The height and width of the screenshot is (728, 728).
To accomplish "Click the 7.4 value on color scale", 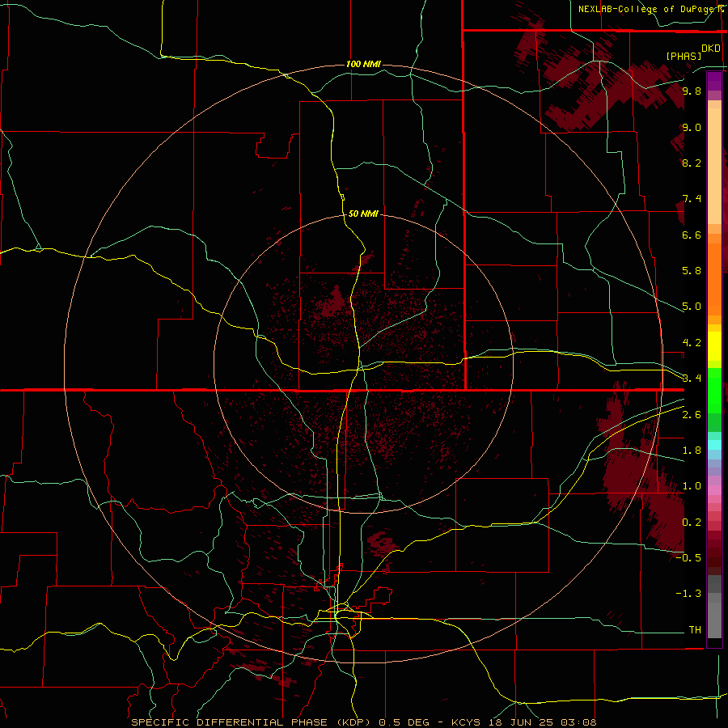I will (692, 199).
